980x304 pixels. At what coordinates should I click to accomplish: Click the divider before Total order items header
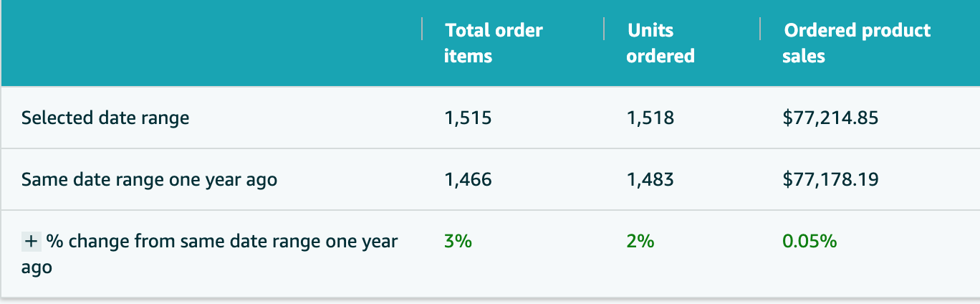pyautogui.click(x=423, y=29)
